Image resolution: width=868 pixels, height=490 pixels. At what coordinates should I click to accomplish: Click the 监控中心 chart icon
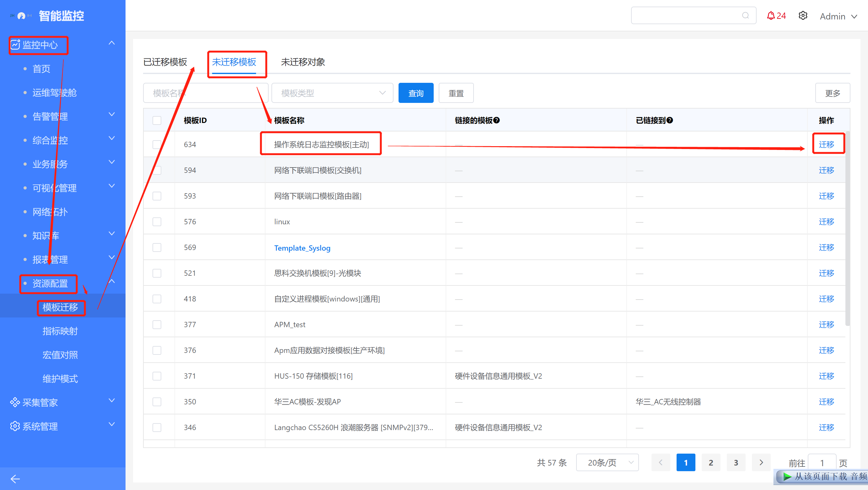15,45
